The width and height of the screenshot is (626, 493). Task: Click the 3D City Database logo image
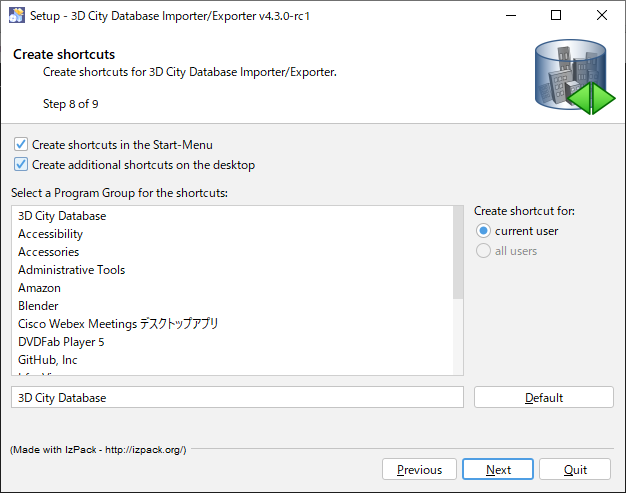[575, 77]
